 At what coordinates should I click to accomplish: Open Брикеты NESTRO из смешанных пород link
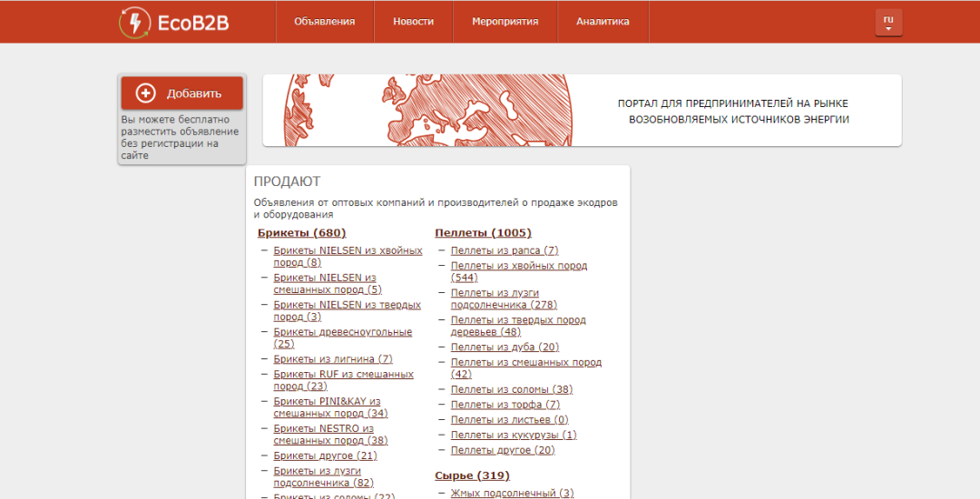(x=330, y=435)
